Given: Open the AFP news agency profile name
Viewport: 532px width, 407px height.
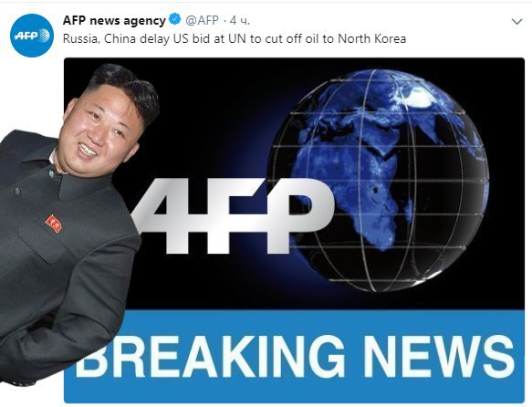Looking at the screenshot, I should (x=114, y=20).
